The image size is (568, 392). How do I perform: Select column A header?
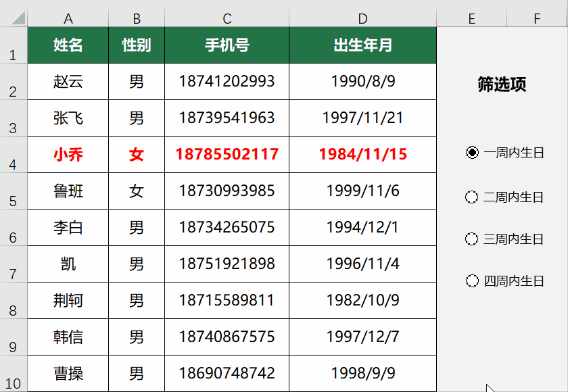(68, 18)
